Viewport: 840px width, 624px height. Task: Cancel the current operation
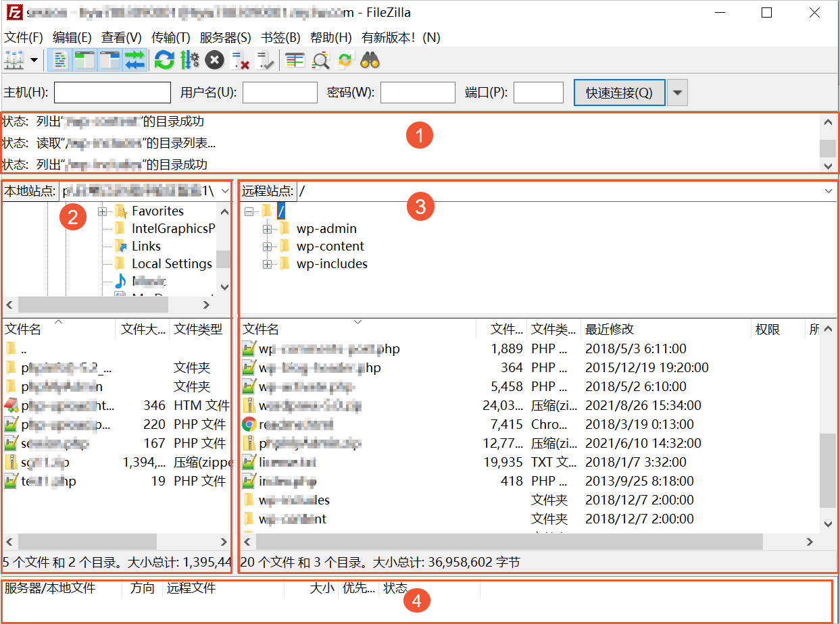pos(214,61)
